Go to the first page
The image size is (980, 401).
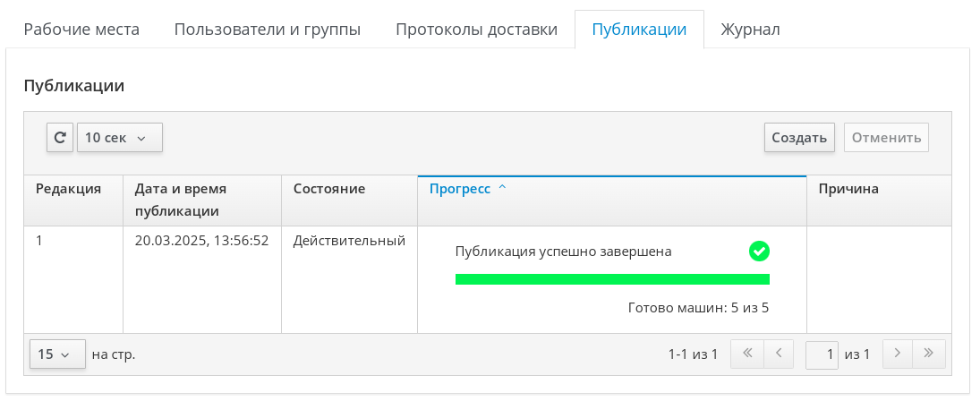[x=747, y=354]
